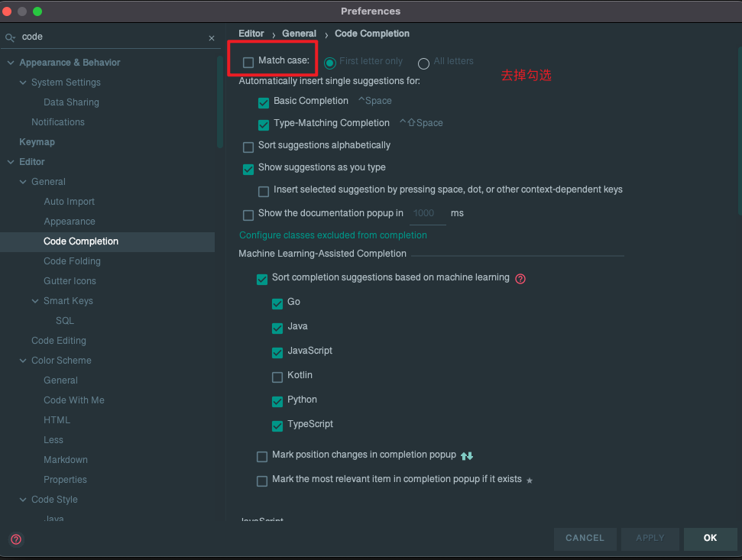Open the Code Folding settings page
This screenshot has height=560, width=742.
pos(72,261)
